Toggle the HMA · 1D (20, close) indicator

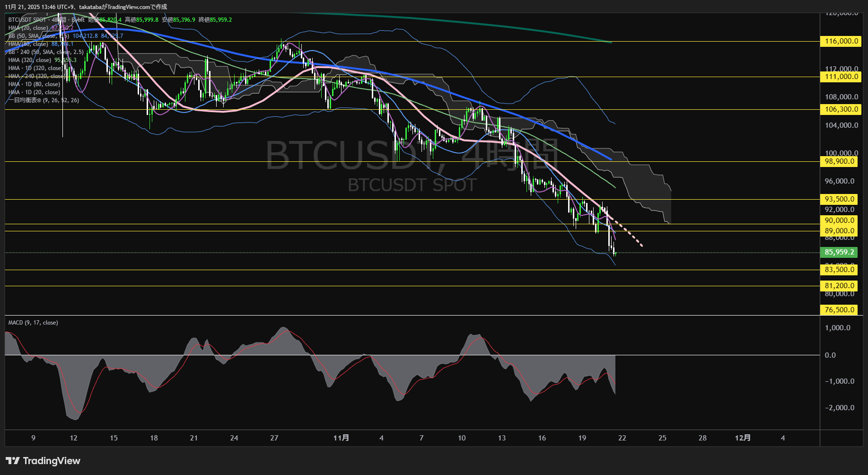(x=33, y=92)
